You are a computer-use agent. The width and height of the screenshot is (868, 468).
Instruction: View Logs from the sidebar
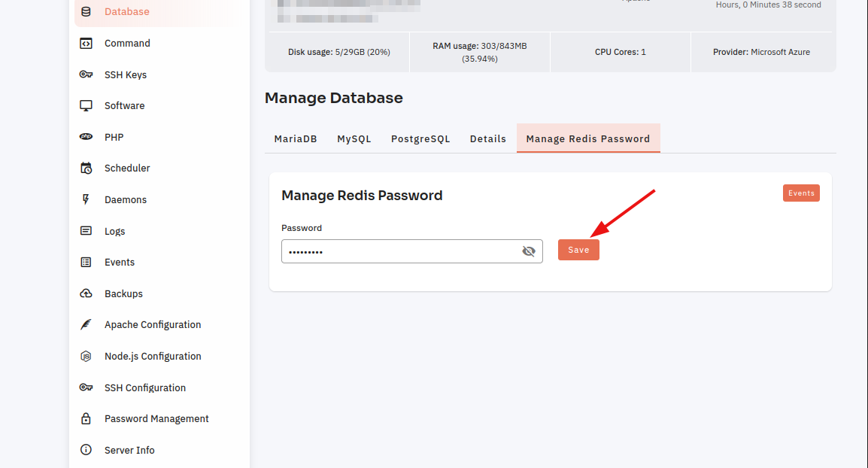[114, 232]
